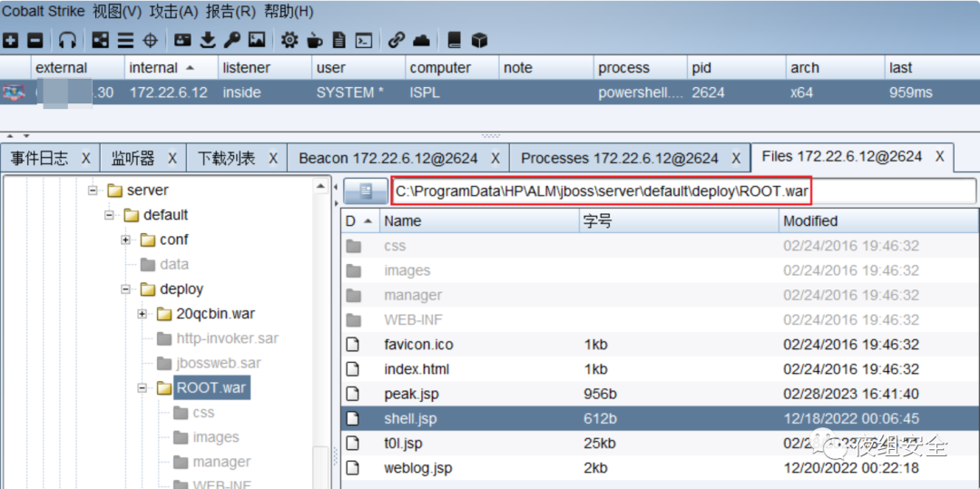Open the help book icon

point(455,41)
